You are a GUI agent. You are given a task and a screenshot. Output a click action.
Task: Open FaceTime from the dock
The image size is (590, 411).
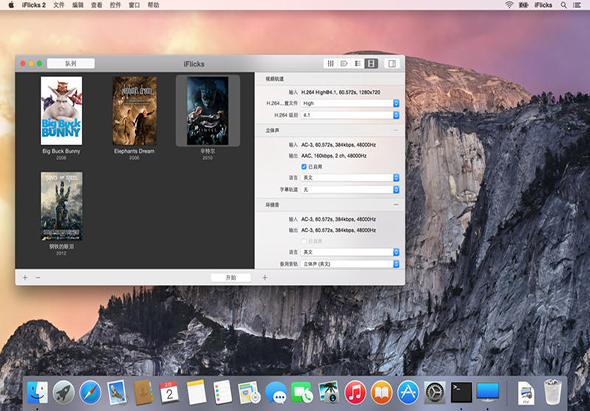click(302, 392)
